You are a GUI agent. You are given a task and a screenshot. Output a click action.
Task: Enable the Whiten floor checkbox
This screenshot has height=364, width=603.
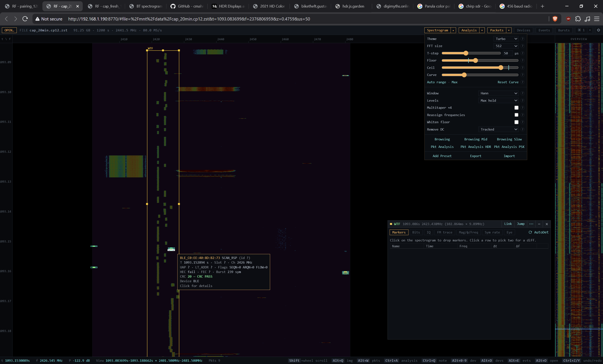tap(516, 122)
